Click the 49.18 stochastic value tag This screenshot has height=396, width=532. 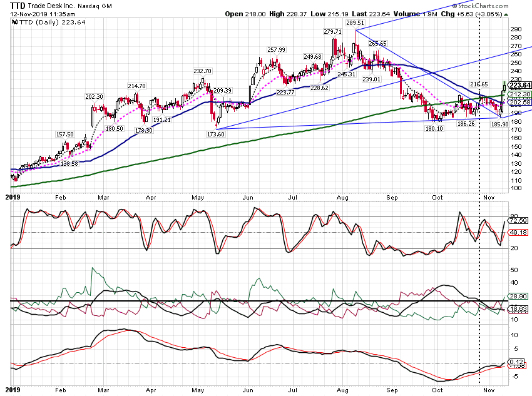click(519, 232)
